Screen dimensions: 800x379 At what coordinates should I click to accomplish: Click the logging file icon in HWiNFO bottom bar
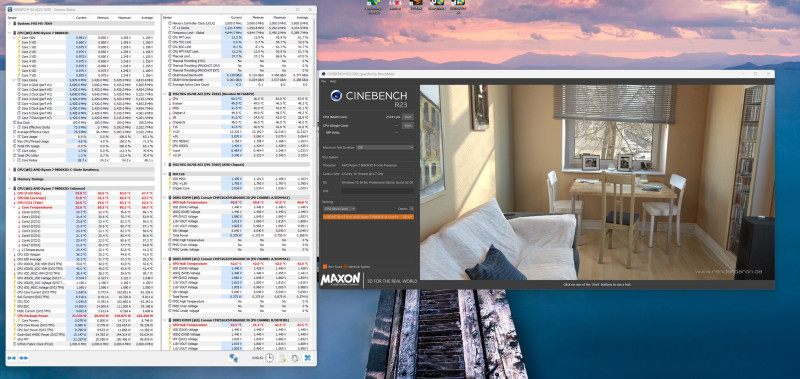click(x=282, y=358)
